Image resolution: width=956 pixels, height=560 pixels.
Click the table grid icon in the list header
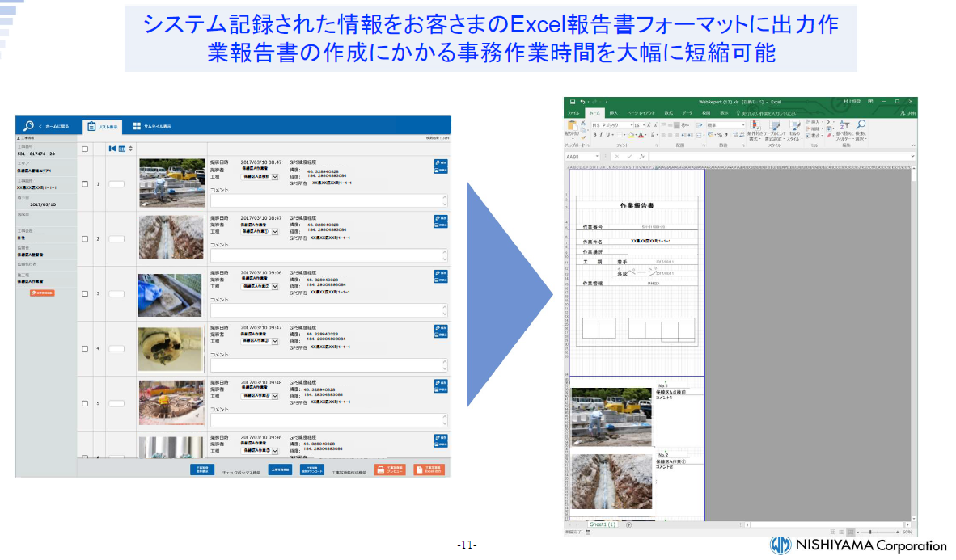click(121, 148)
